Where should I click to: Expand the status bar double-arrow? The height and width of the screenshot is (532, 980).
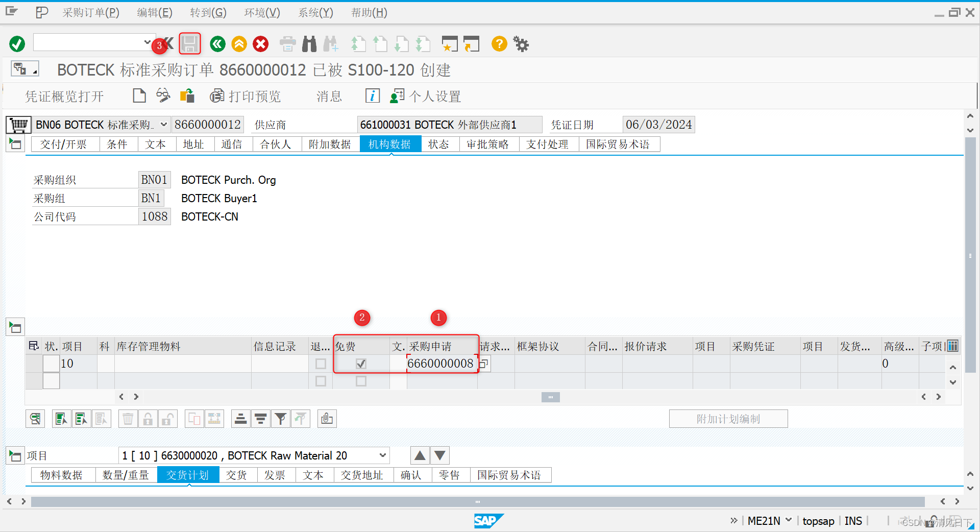pyautogui.click(x=734, y=520)
